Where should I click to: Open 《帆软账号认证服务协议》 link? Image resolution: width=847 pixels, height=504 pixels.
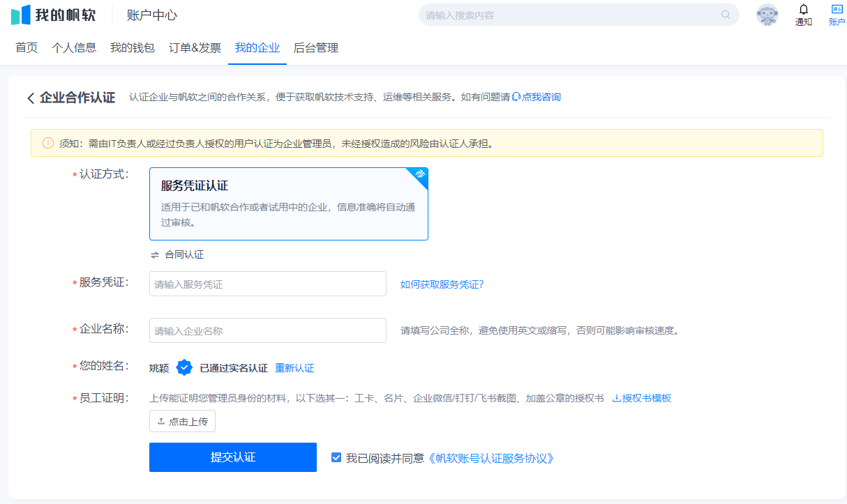click(x=491, y=458)
